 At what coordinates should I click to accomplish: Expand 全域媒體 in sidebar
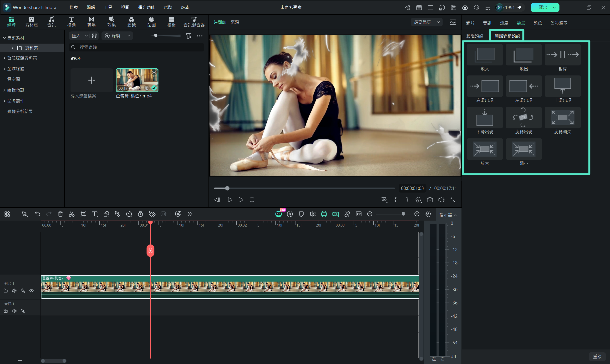4,69
